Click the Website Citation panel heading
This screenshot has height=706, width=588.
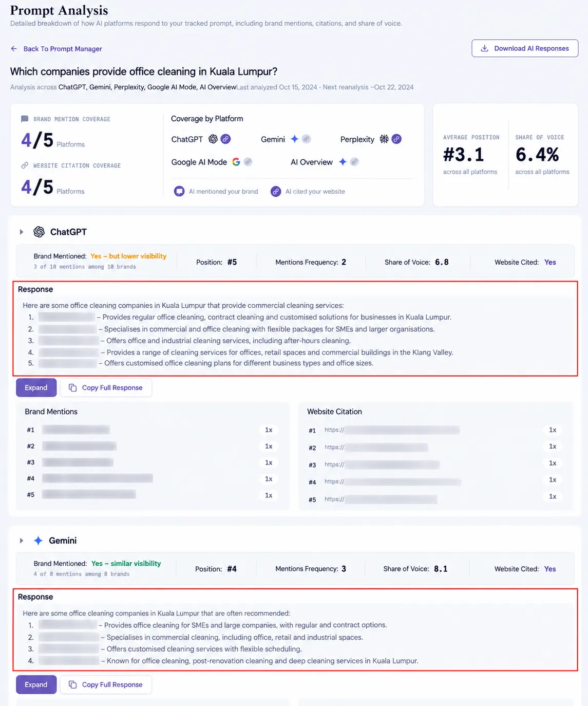click(334, 412)
